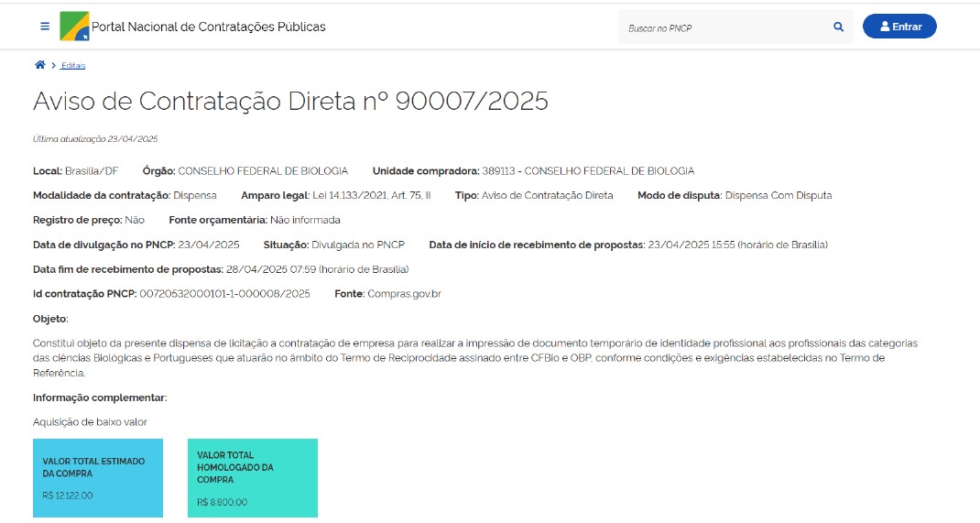Click the Aviso de Contratação Direta heading
Viewport: 980px width, 523px height.
coord(290,101)
